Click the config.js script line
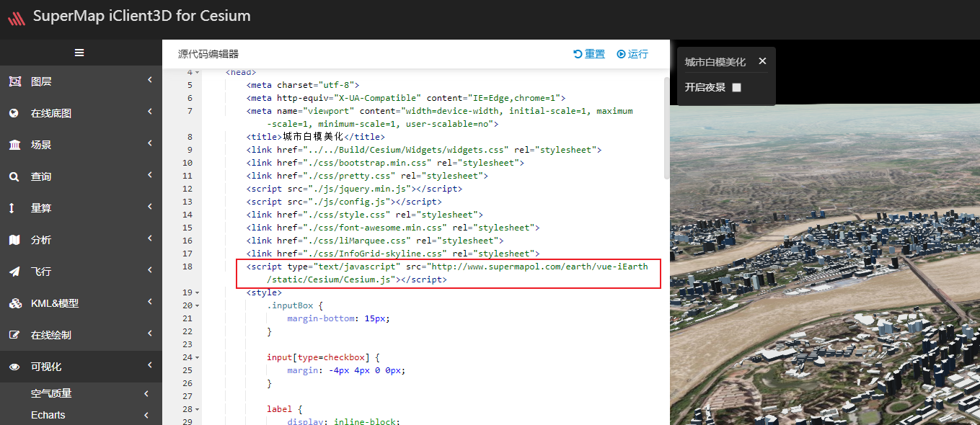 click(x=344, y=202)
